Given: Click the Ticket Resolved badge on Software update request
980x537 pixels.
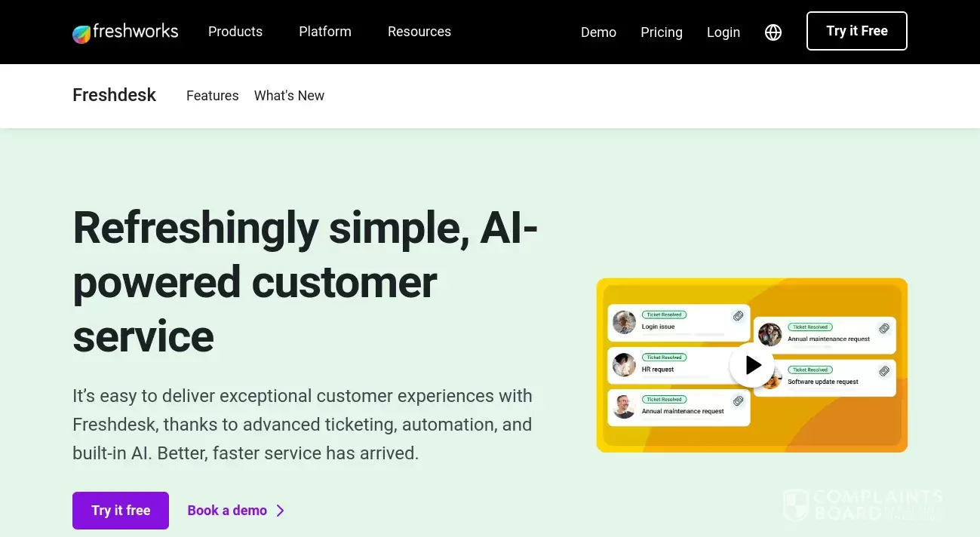Looking at the screenshot, I should [x=810, y=370].
